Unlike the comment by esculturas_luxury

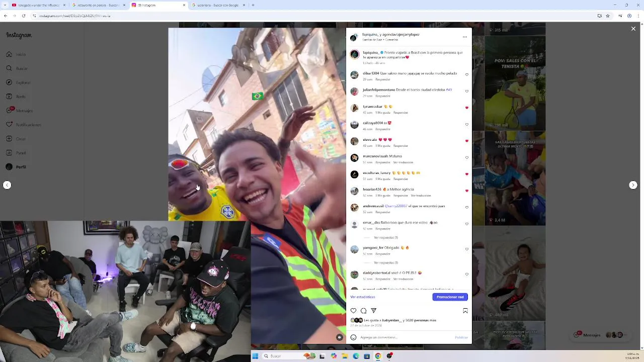click(x=467, y=174)
